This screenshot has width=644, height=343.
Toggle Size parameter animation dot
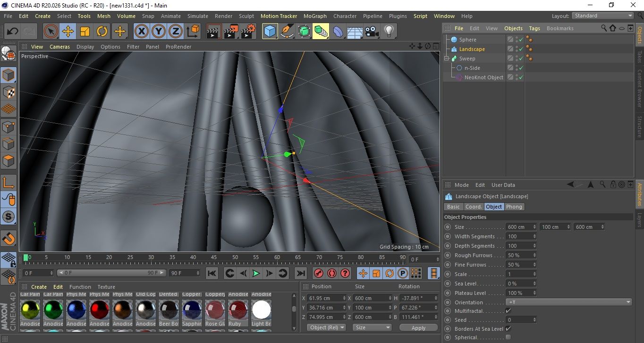coord(448,227)
